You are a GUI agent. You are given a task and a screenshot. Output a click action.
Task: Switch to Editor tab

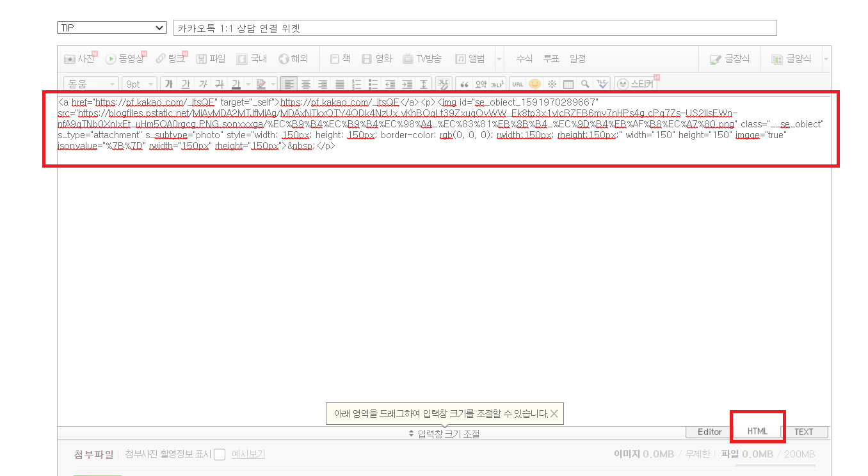(709, 432)
